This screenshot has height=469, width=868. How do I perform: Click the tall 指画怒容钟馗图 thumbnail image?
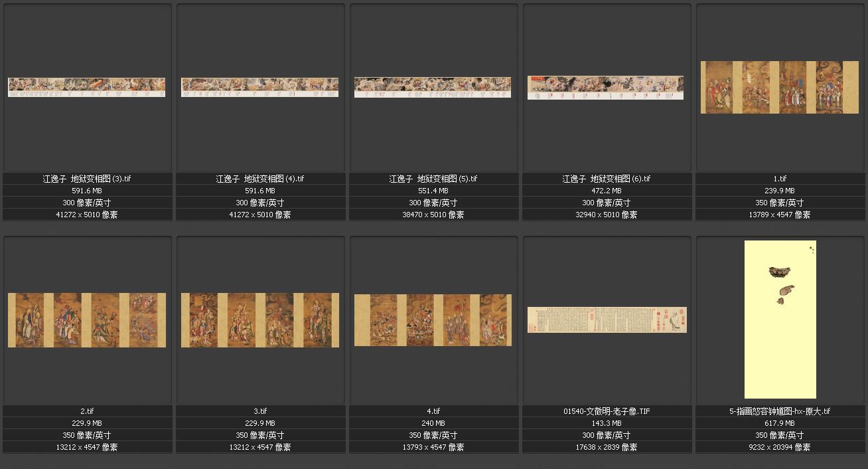pos(780,320)
